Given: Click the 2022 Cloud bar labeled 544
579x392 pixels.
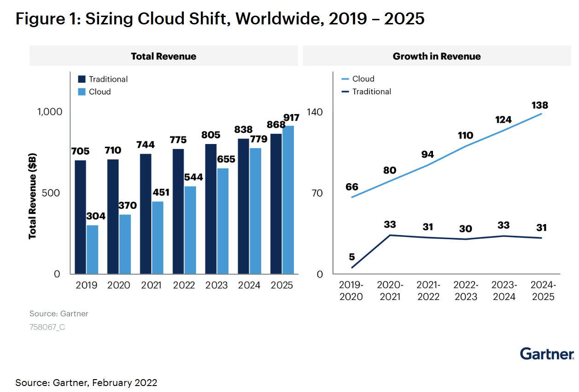Looking at the screenshot, I should (x=191, y=230).
